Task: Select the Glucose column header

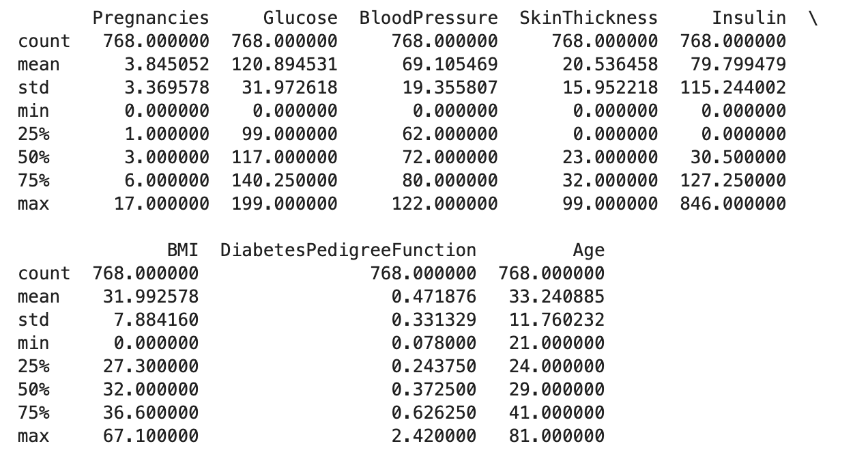Action: (x=300, y=18)
